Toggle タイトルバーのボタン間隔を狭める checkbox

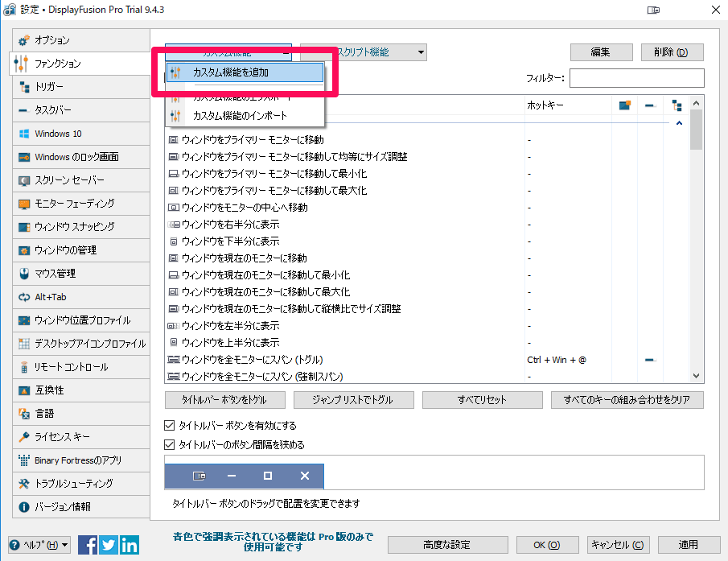[x=170, y=445]
